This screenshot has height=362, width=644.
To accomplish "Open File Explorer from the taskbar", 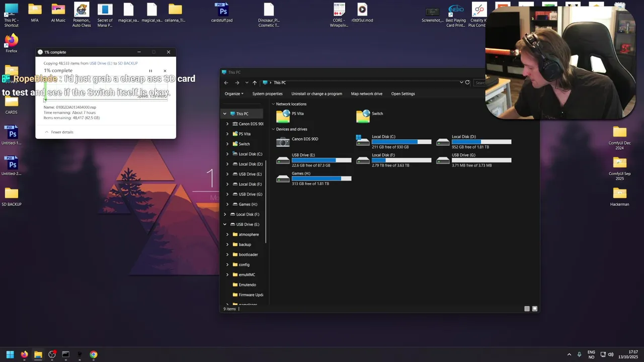I will 38,354.
